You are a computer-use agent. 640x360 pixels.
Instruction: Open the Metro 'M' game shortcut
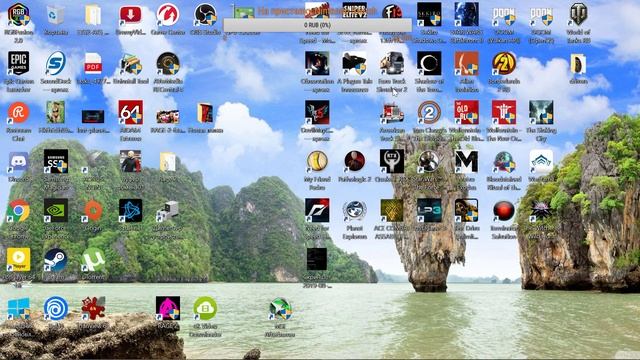[x=467, y=162]
